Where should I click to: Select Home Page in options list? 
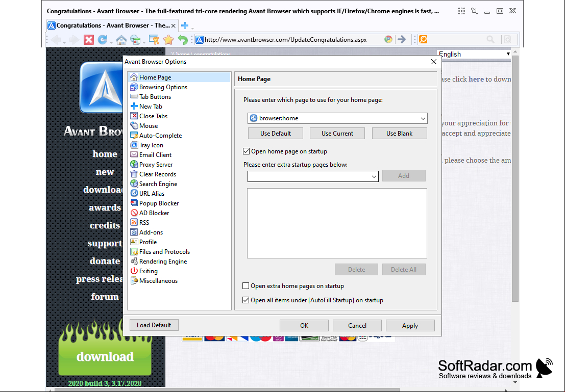coord(180,77)
